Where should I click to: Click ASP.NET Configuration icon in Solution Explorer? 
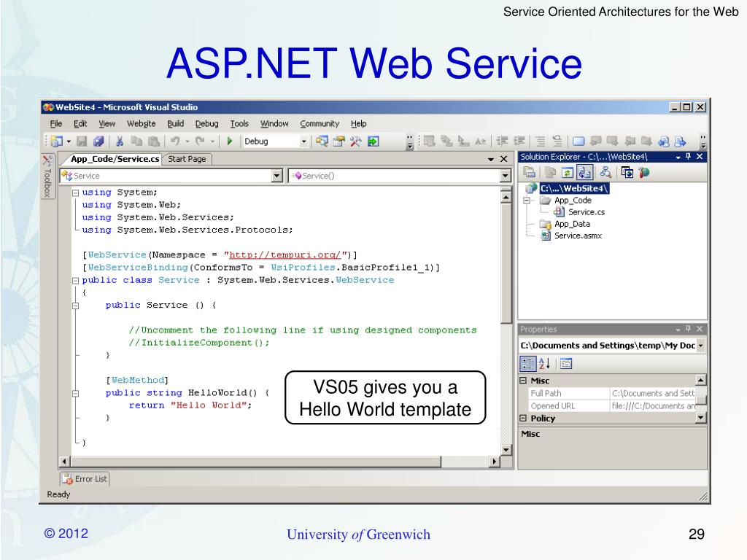click(x=644, y=172)
